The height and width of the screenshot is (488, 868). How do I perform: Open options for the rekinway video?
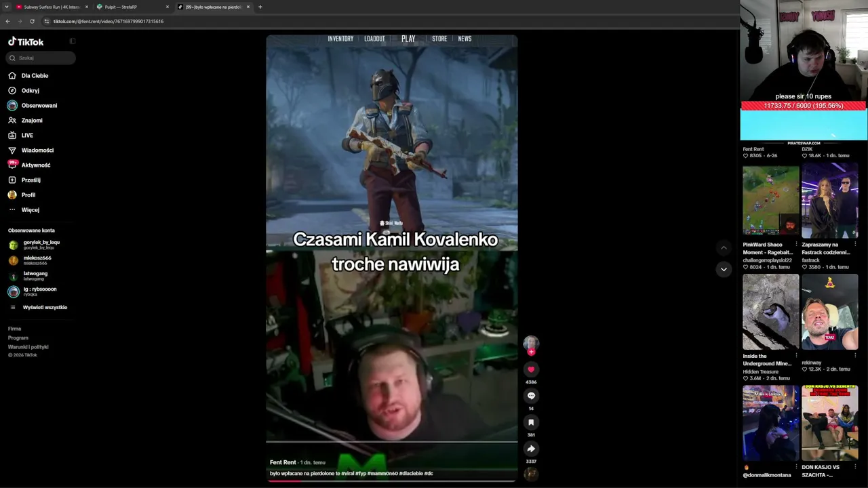[855, 356]
